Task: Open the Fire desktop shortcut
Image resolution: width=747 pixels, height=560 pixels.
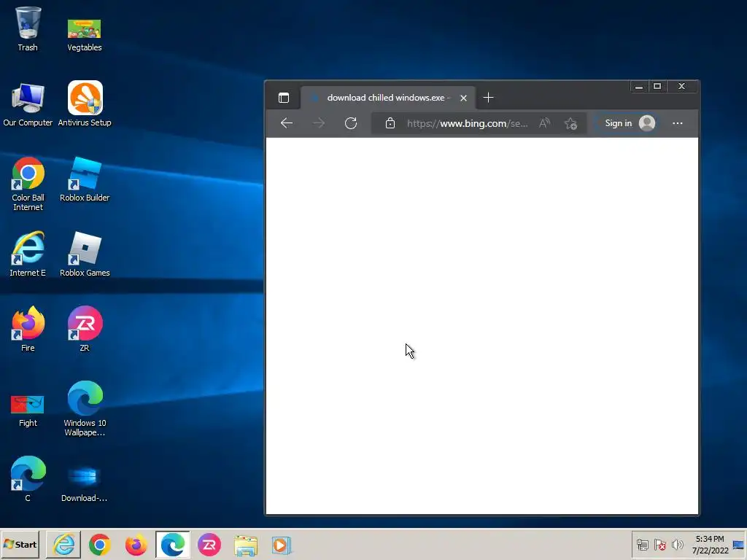Action: [28, 329]
